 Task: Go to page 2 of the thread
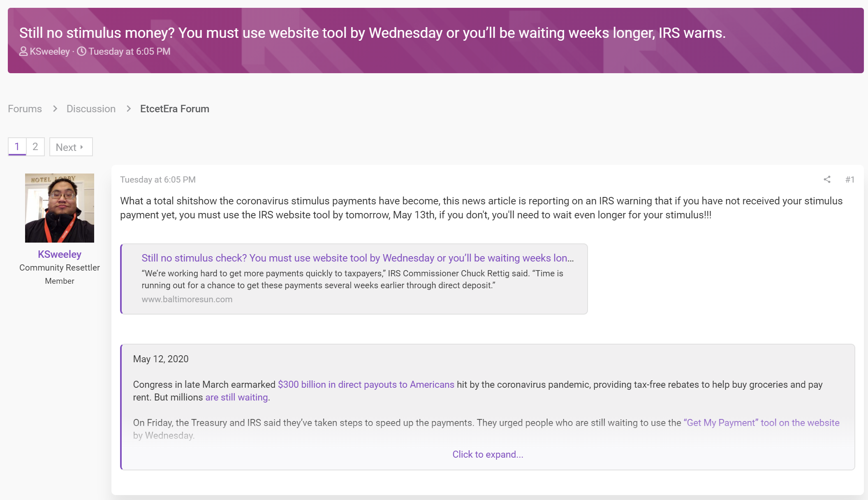coord(35,147)
